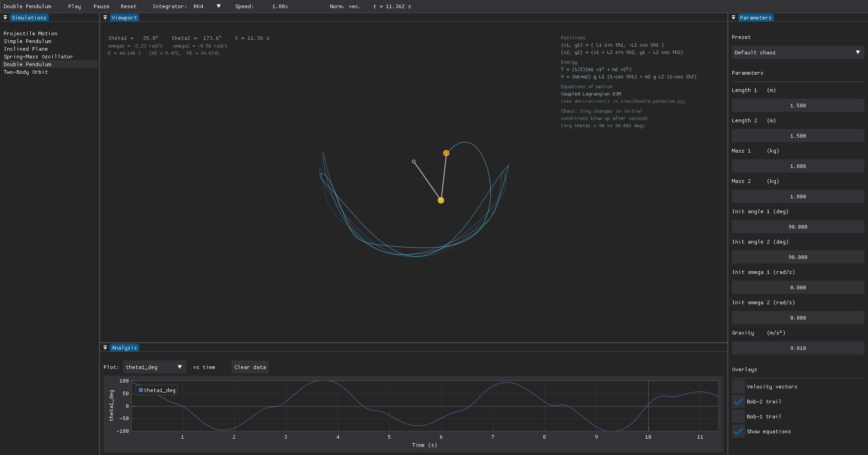Click the yellow bob in viewport
Image resolution: width=868 pixels, height=455 pixels.
441,200
